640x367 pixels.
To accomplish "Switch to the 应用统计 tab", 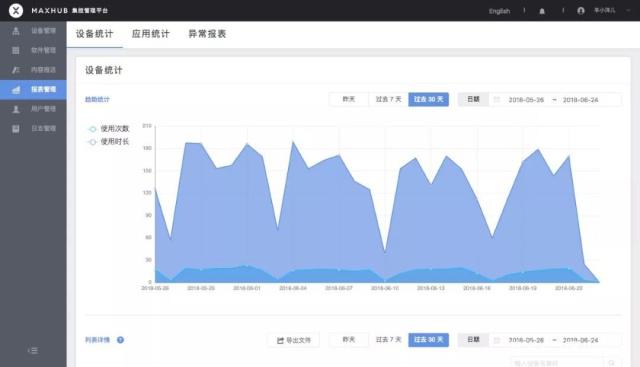I will (x=151, y=34).
